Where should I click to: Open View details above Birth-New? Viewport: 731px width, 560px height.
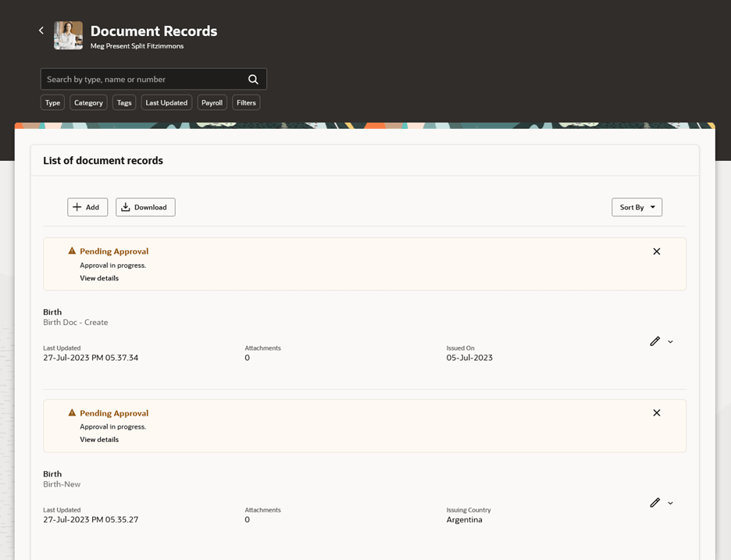click(99, 439)
